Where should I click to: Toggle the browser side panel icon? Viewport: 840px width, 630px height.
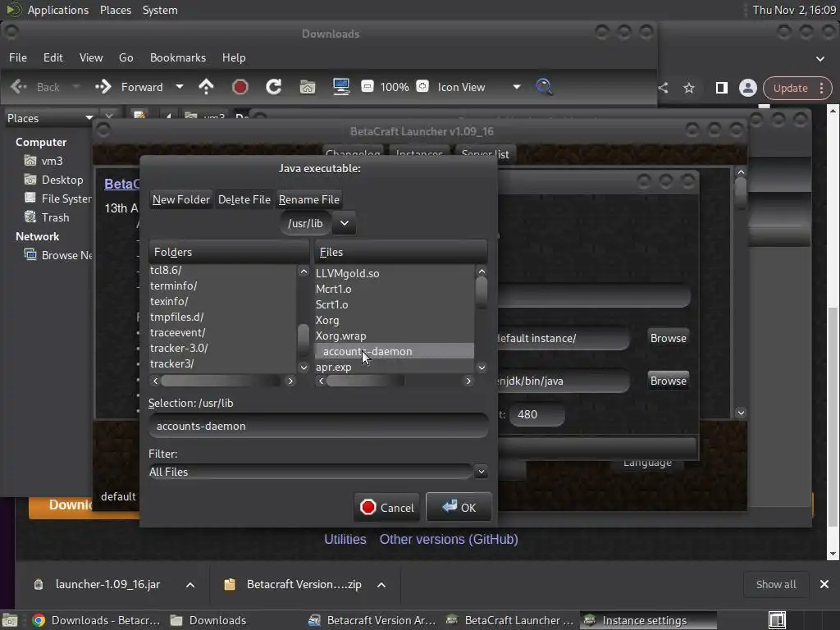tap(722, 88)
